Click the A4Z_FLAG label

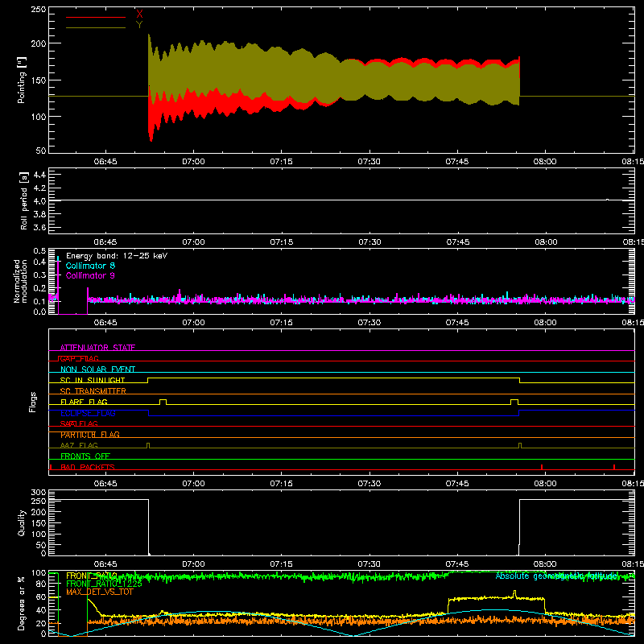pyautogui.click(x=79, y=445)
